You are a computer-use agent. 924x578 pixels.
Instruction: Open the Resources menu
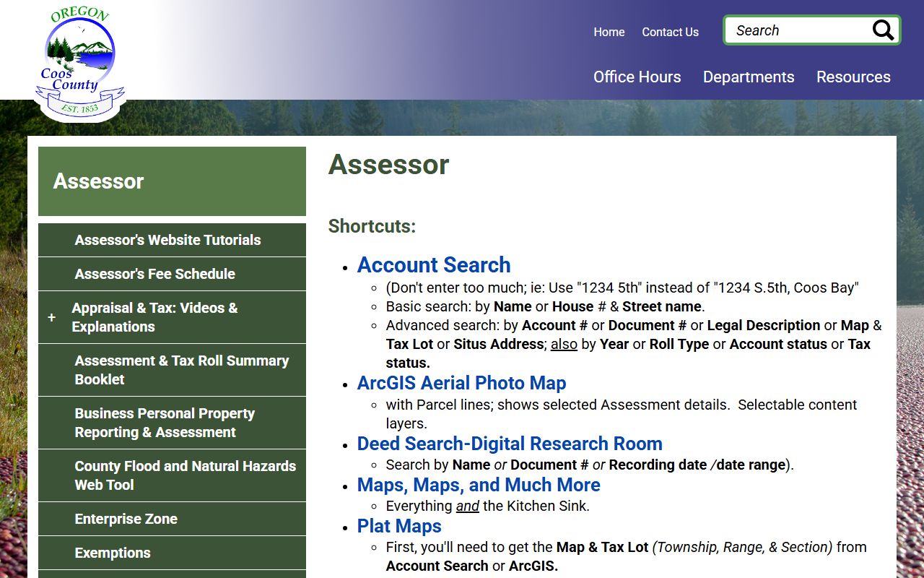[853, 77]
